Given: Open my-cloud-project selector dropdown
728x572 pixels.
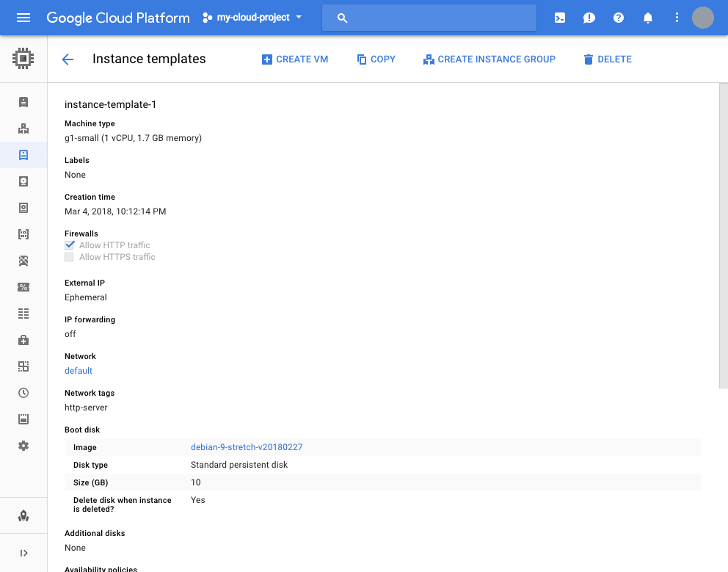Looking at the screenshot, I should [252, 18].
